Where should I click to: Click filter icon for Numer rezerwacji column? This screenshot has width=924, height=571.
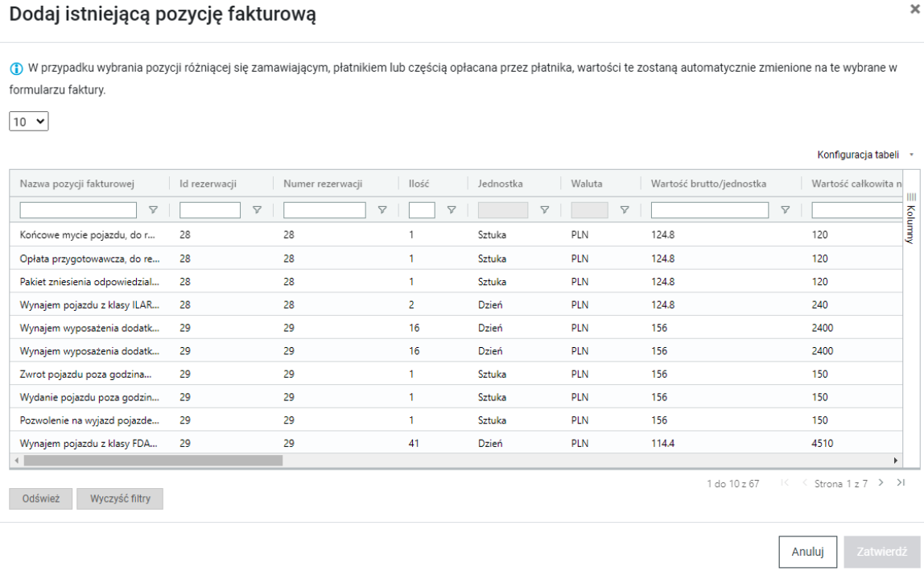pos(382,210)
